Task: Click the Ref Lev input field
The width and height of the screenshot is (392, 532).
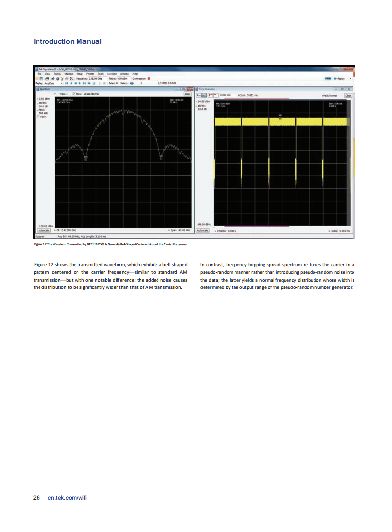Action: pos(124,79)
